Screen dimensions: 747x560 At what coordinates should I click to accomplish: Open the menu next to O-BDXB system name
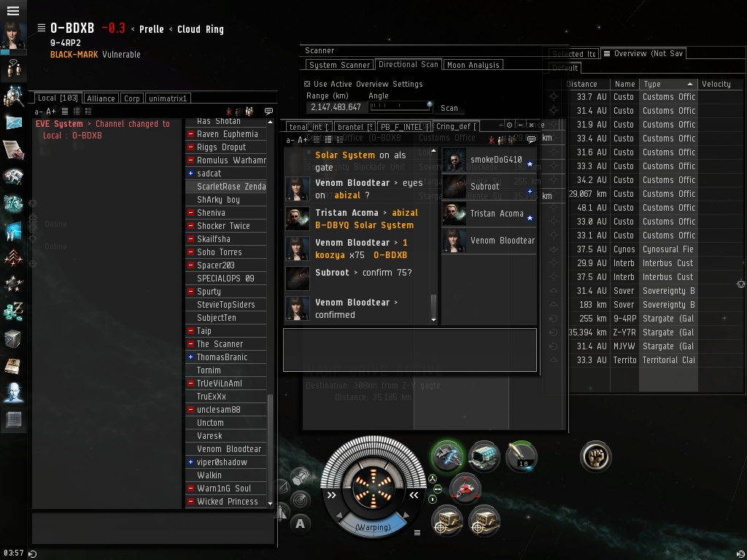click(42, 28)
